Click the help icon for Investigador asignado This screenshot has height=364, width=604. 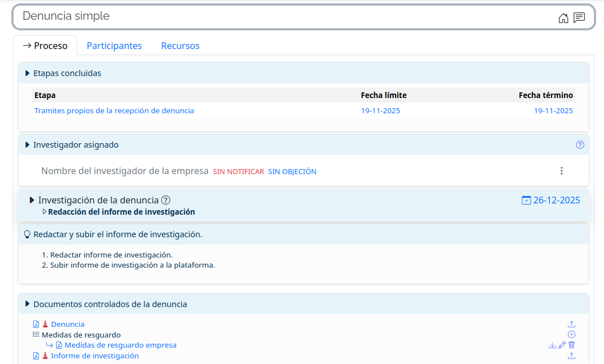(x=580, y=145)
